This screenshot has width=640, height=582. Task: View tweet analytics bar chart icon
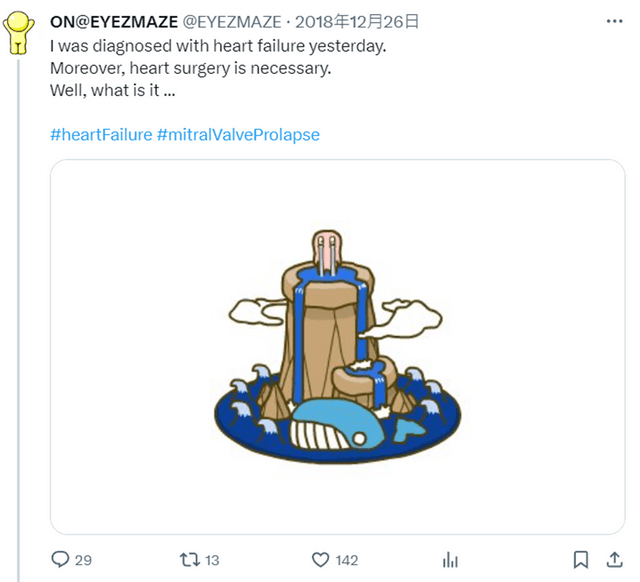pos(451,560)
